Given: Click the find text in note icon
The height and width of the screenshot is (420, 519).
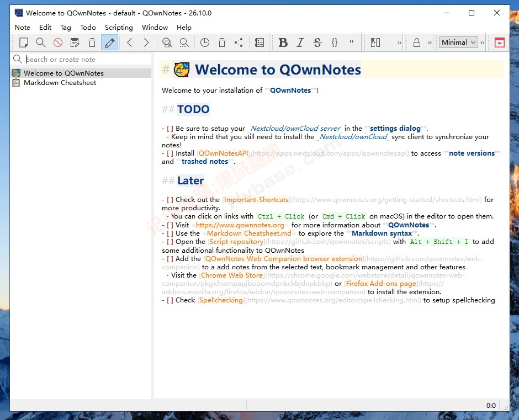Looking at the screenshot, I should coord(167,42).
